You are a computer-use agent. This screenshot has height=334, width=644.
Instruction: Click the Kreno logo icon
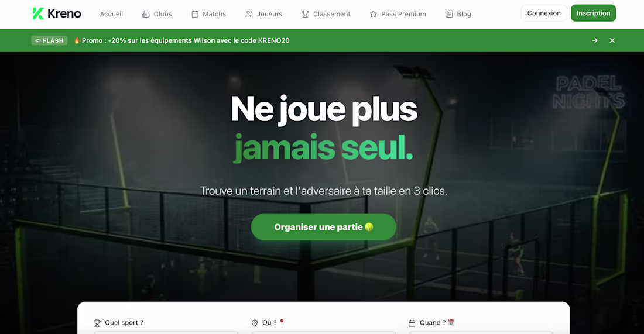click(x=38, y=13)
